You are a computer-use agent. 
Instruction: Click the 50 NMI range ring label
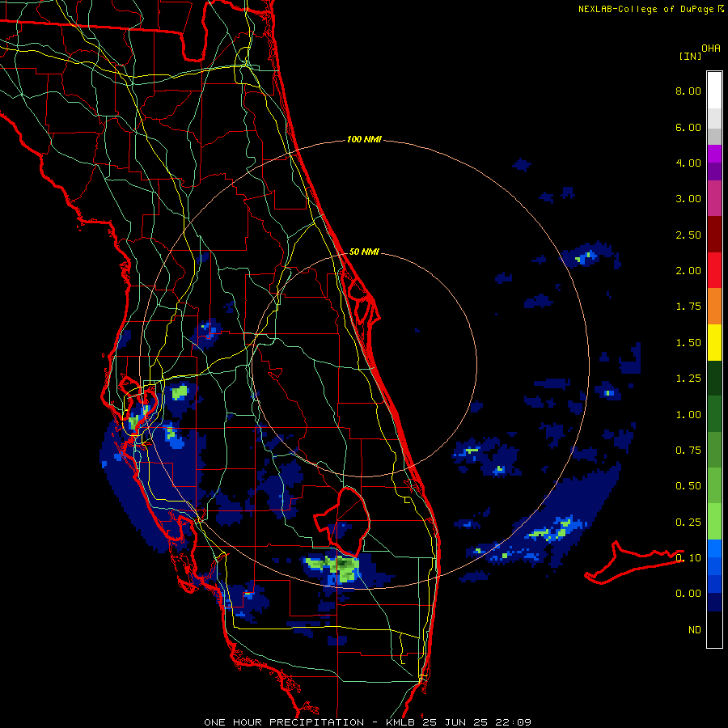pos(364,252)
